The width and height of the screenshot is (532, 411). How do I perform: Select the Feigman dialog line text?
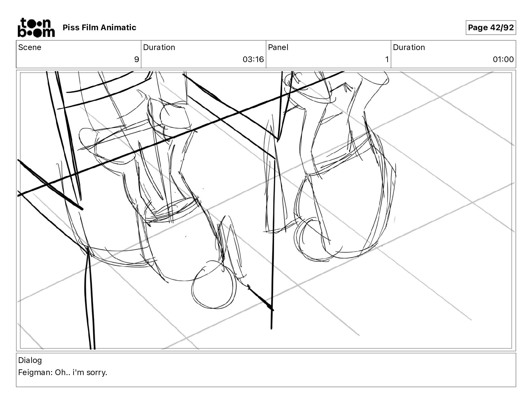(63, 372)
